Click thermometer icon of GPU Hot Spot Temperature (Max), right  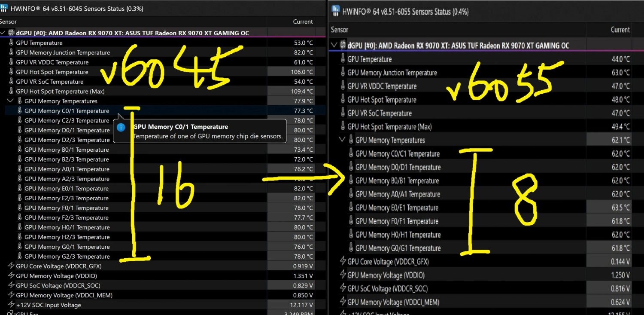pyautogui.click(x=343, y=126)
